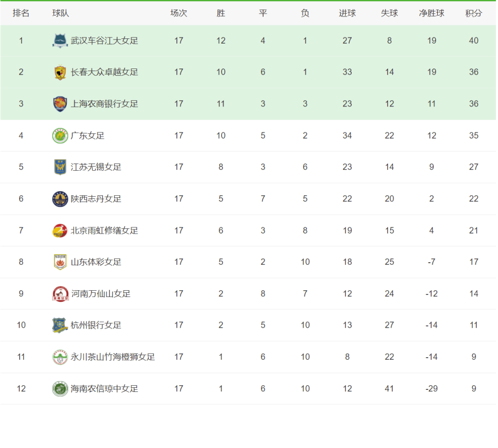Open the 北京雨虹修缮女足 red logo
The image size is (498, 448).
[60, 230]
